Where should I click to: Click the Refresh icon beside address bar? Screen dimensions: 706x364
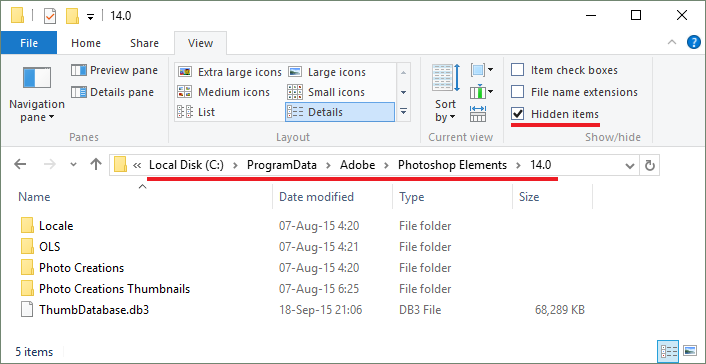(x=649, y=166)
